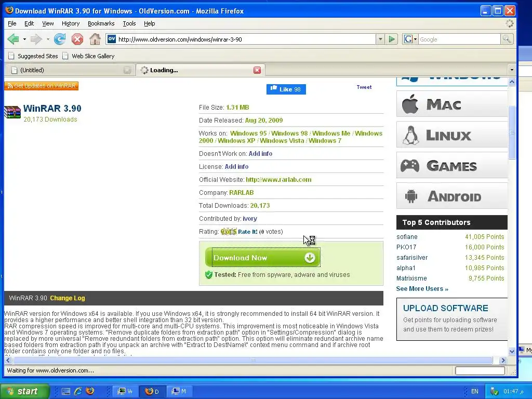The image size is (532, 399).
Task: Open the Bookmarks menu
Action: pyautogui.click(x=101, y=23)
